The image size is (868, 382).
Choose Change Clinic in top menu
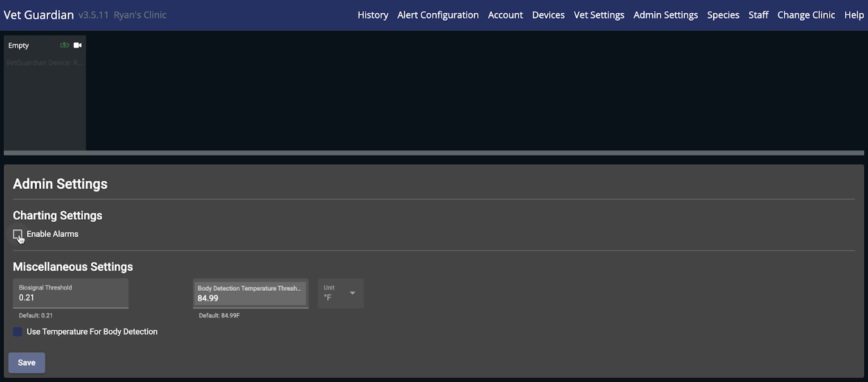click(806, 15)
